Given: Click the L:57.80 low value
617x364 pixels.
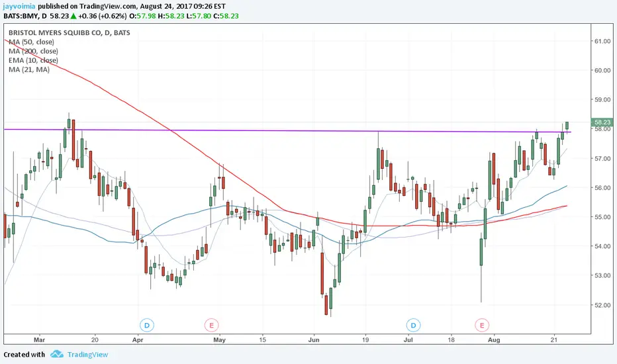Looking at the screenshot, I should pos(199,16).
